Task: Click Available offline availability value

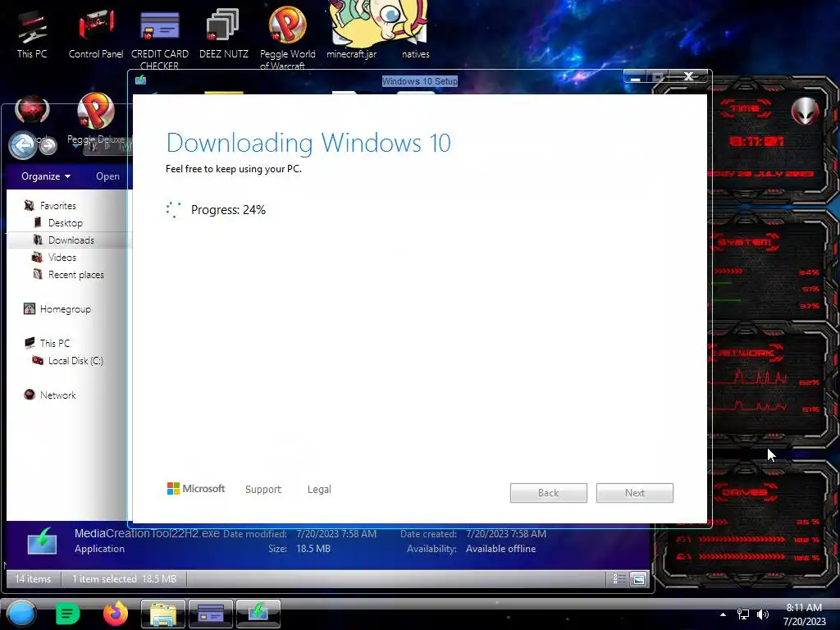Action: pyautogui.click(x=501, y=549)
